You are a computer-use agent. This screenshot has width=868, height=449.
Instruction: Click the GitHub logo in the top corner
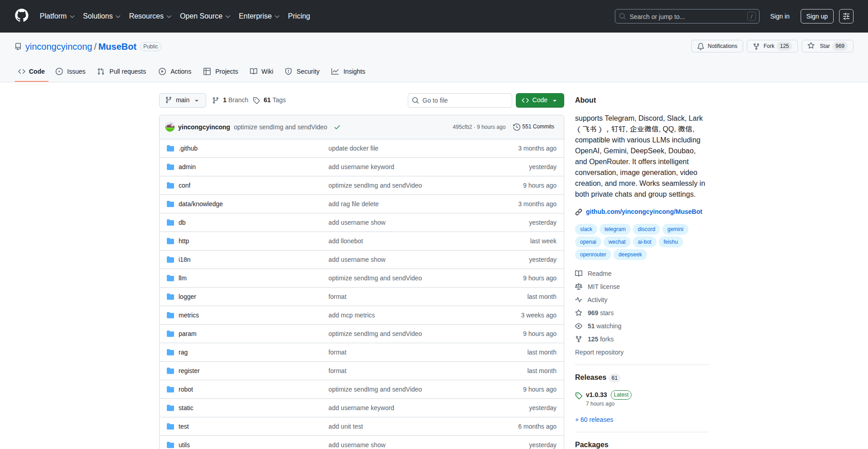point(21,16)
